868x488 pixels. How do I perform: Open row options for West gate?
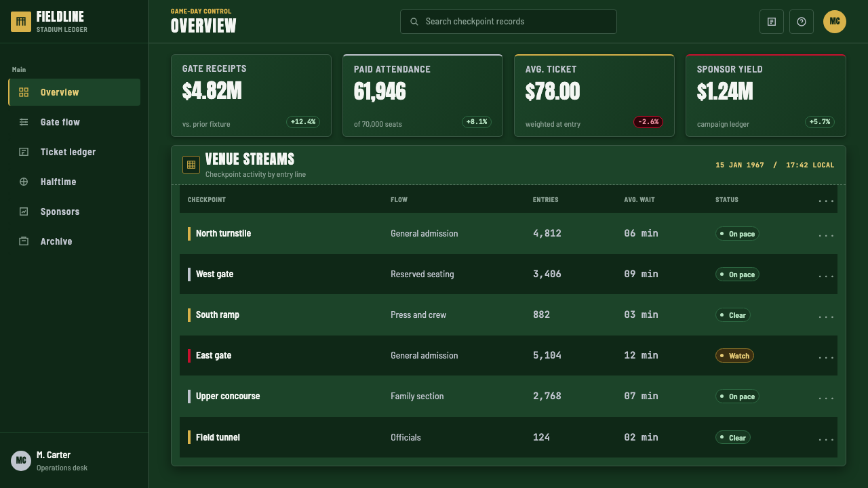[826, 275]
